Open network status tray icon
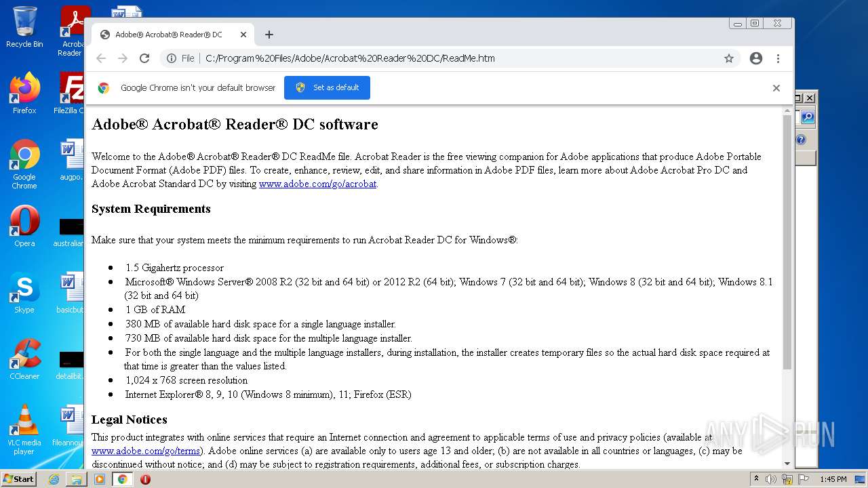 click(787, 480)
